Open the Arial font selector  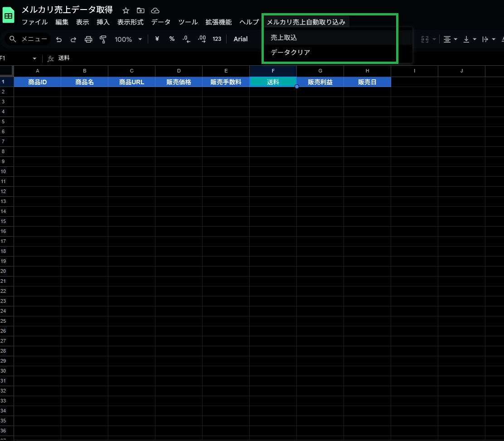point(240,39)
